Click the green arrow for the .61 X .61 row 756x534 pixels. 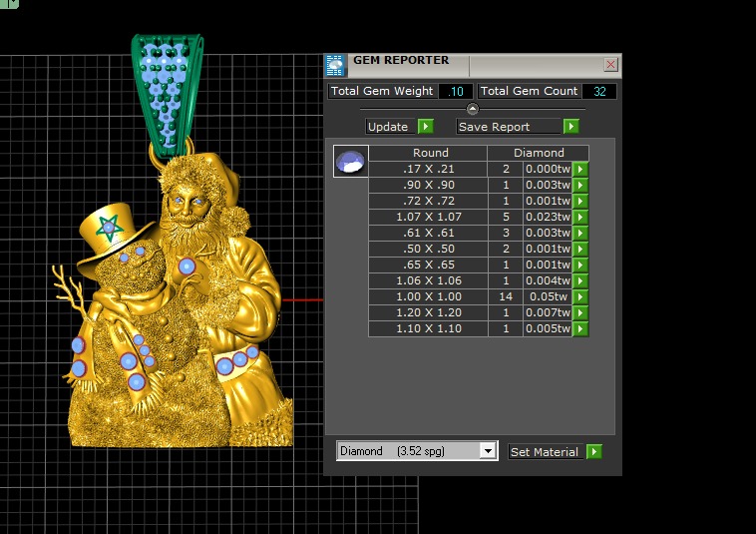[x=580, y=233]
